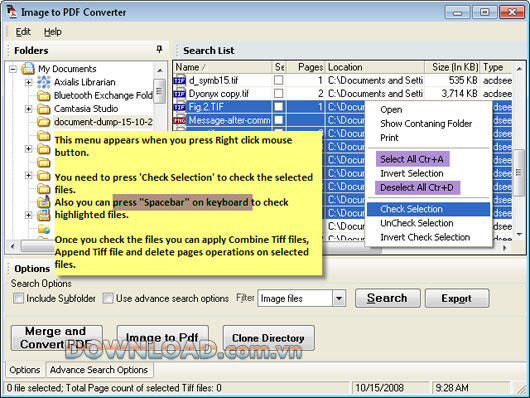Switch to Advance Search Options tab
Viewport: 530px width, 398px height.
[x=99, y=370]
